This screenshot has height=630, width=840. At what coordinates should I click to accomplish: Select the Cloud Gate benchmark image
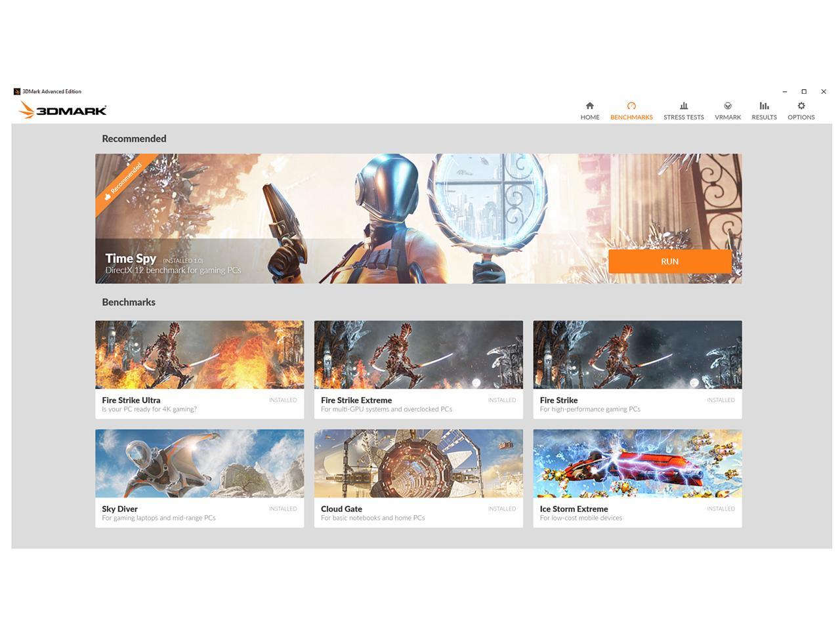click(x=418, y=463)
